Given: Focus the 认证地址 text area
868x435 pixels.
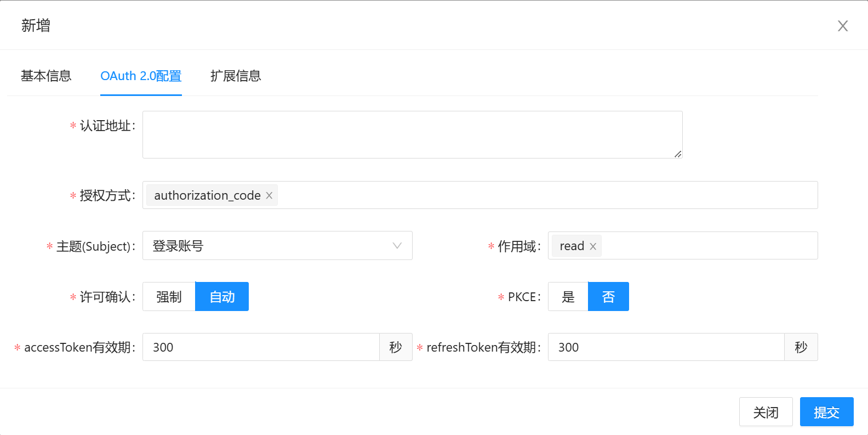Looking at the screenshot, I should point(412,134).
